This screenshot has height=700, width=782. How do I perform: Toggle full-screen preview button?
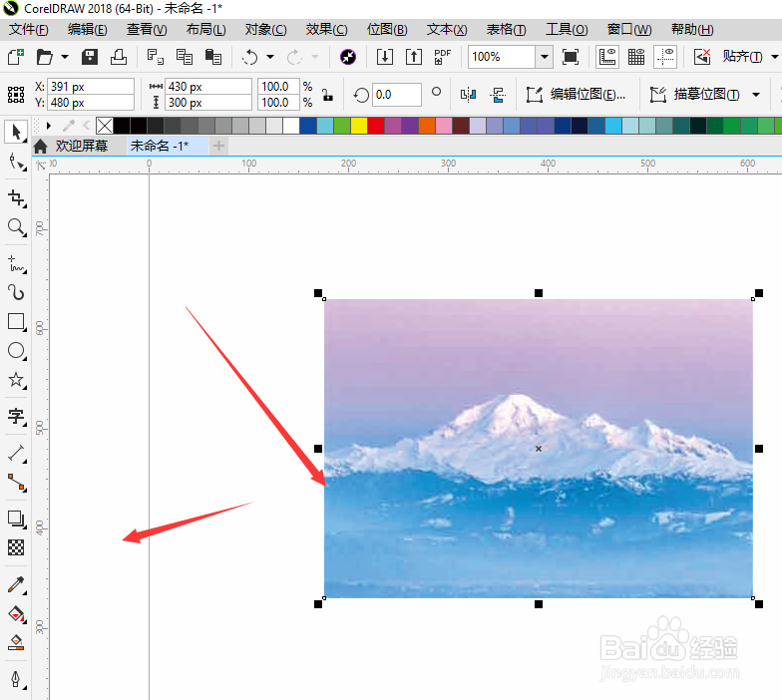(571, 56)
